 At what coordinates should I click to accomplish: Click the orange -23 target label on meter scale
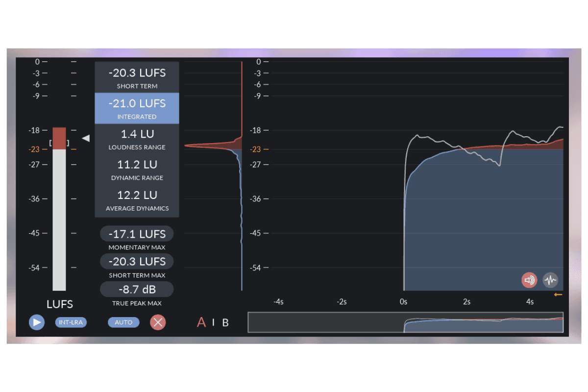click(34, 149)
